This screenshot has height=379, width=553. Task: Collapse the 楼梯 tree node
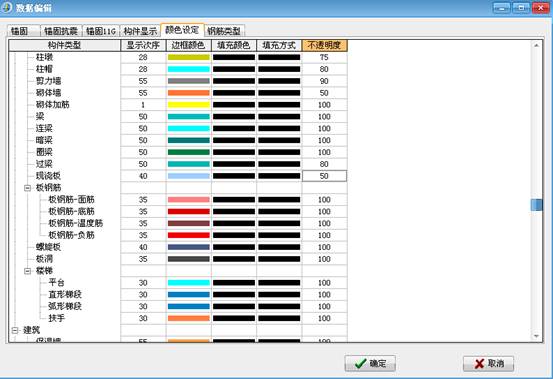[x=28, y=271]
